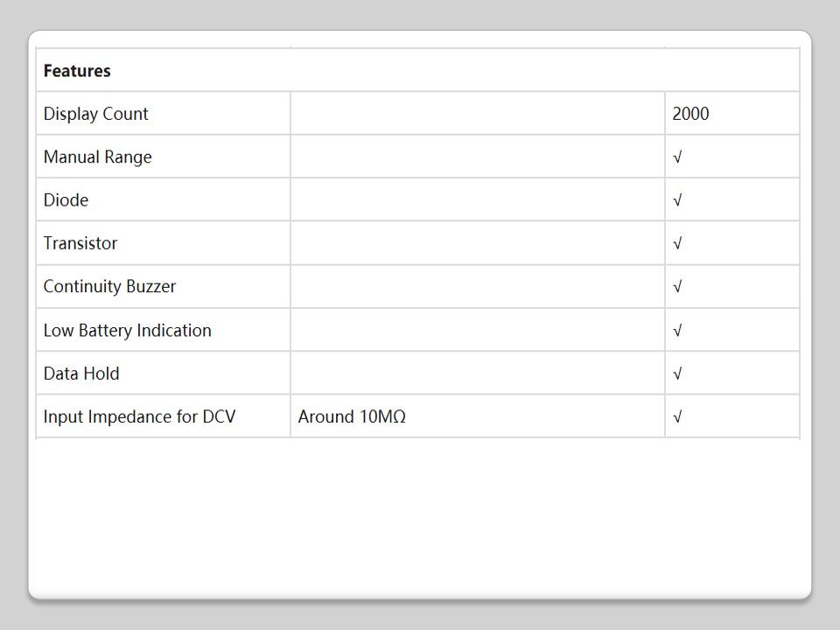Select the Input Impedance for DCV label
The image size is (840, 630).
tap(139, 416)
